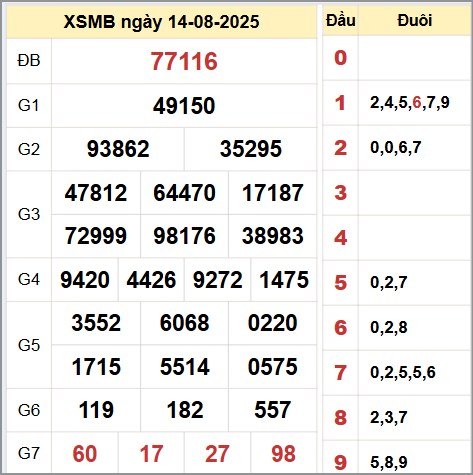
Task: Select tail values 0,2,8
Action: pos(389,327)
